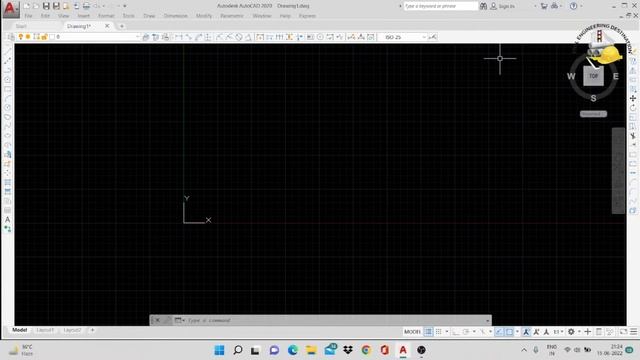Open the Edit menu

pos(45,16)
